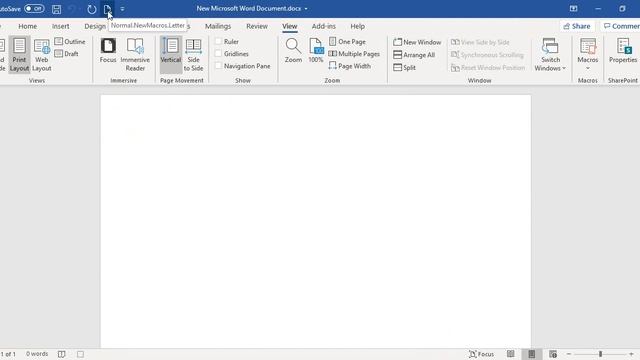The image size is (640, 360).
Task: Click Arrange All windows
Action: click(x=414, y=55)
